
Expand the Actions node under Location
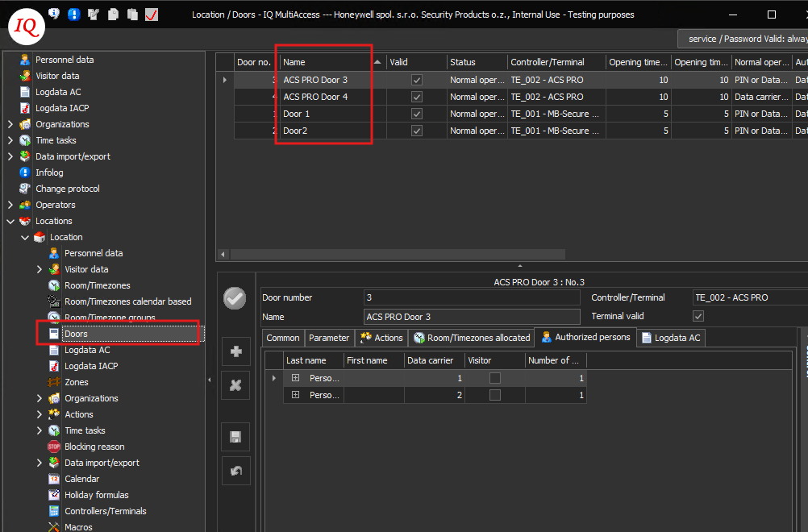pos(40,414)
